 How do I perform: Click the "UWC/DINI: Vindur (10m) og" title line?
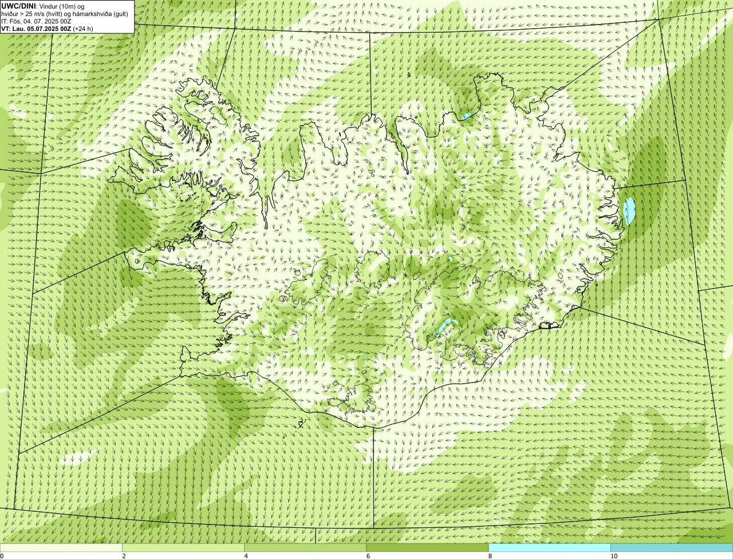point(43,6)
